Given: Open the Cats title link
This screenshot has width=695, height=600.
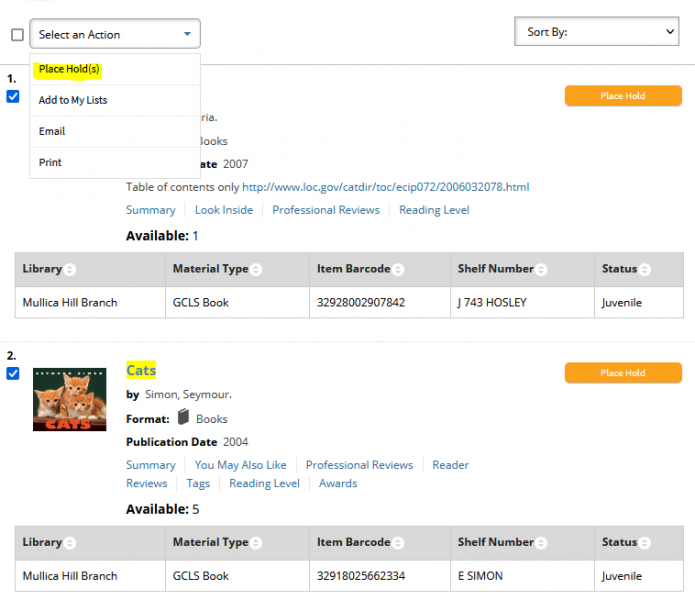Looking at the screenshot, I should pos(141,371).
